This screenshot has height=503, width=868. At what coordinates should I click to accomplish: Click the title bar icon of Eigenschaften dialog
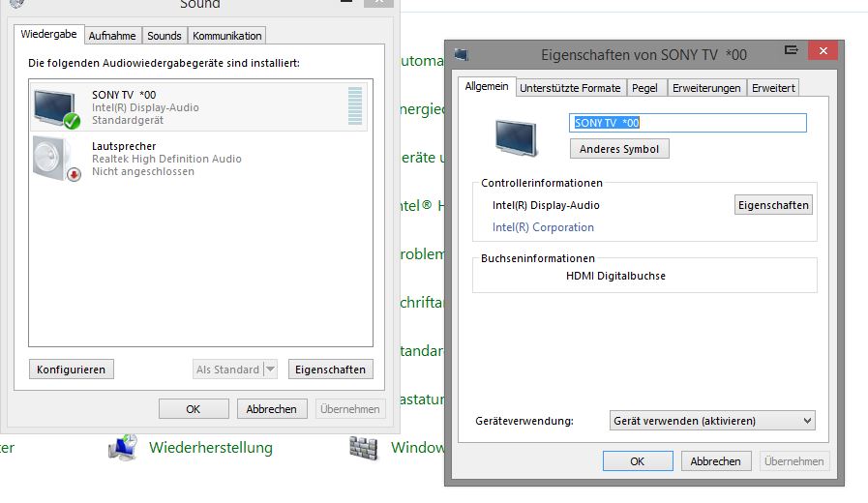click(x=461, y=54)
